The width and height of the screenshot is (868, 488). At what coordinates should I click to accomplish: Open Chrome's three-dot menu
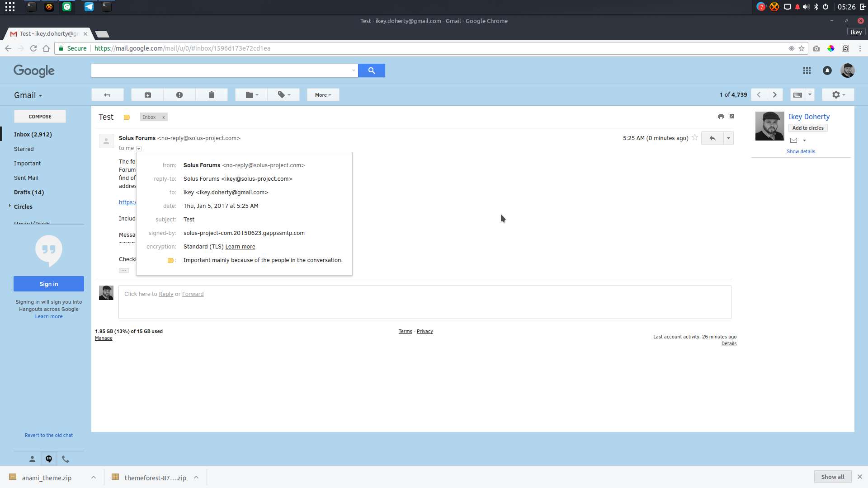click(860, 48)
